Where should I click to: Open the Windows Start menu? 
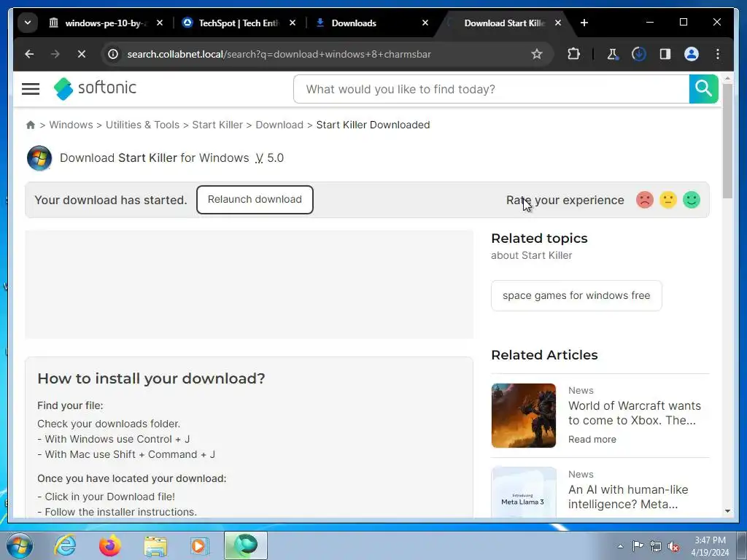point(20,545)
